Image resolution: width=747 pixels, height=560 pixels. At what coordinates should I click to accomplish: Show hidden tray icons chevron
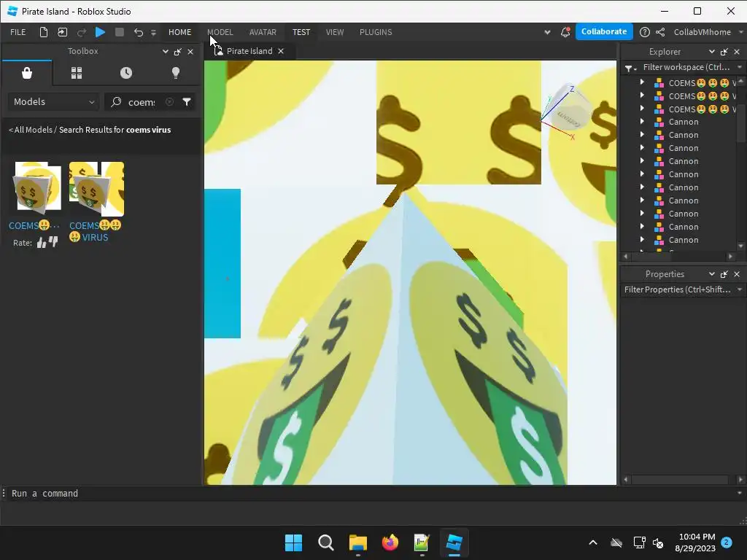[593, 542]
